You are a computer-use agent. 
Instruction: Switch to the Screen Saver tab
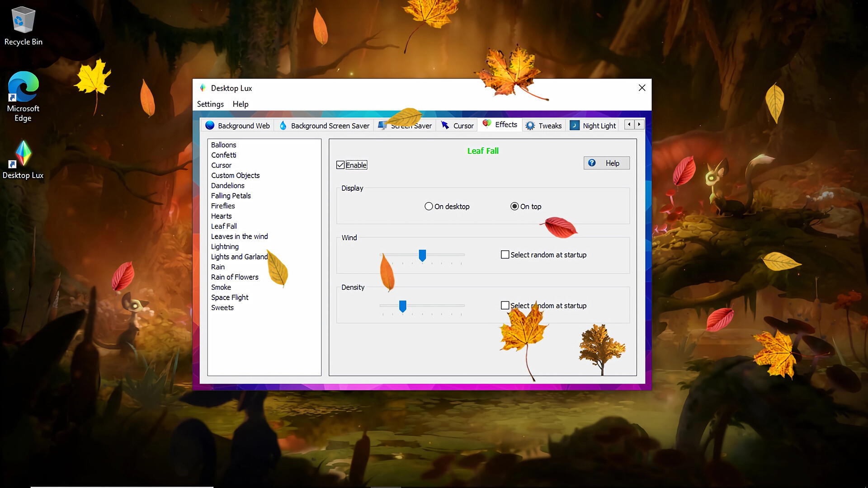[x=406, y=125]
